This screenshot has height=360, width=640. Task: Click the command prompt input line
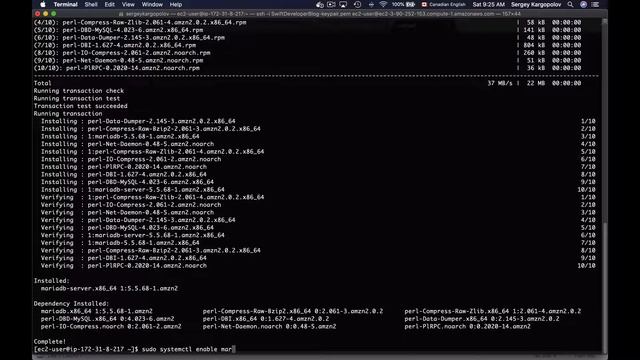click(316, 349)
